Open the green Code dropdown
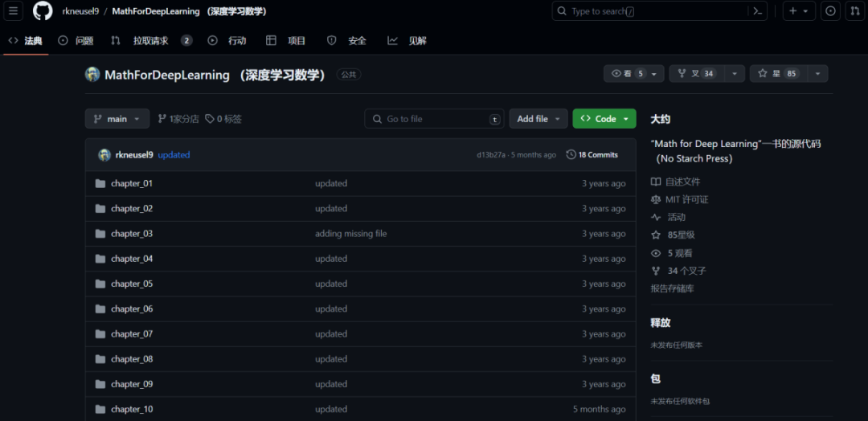868x421 pixels. tap(604, 119)
